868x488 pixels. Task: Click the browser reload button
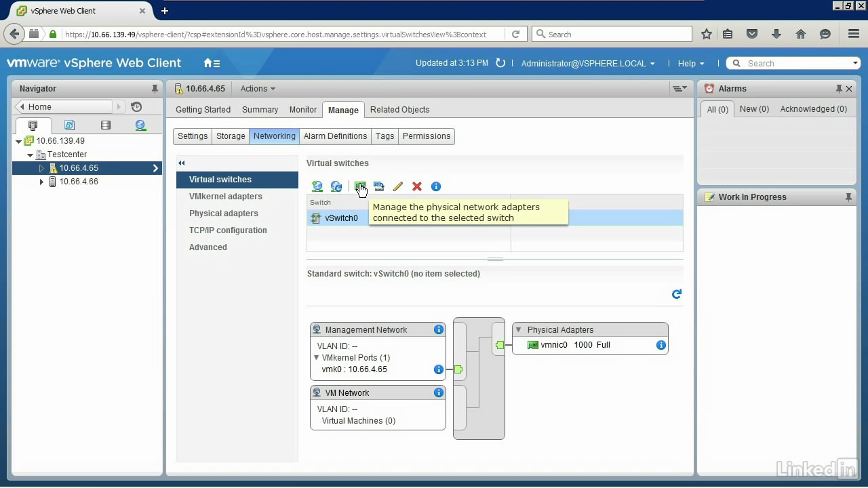pyautogui.click(x=516, y=34)
